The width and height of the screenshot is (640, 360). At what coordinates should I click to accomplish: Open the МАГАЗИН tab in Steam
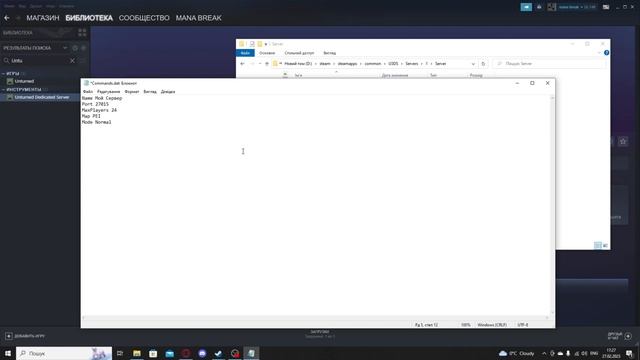tap(43, 18)
